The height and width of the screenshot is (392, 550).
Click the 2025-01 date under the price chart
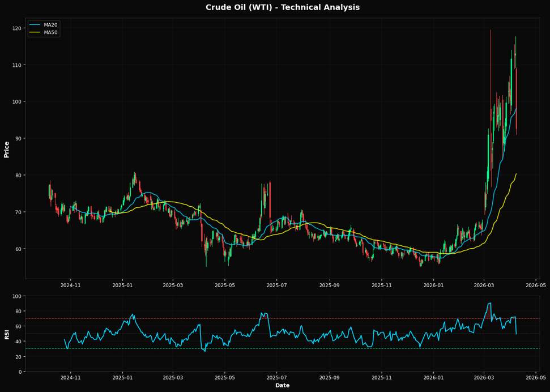coord(123,285)
